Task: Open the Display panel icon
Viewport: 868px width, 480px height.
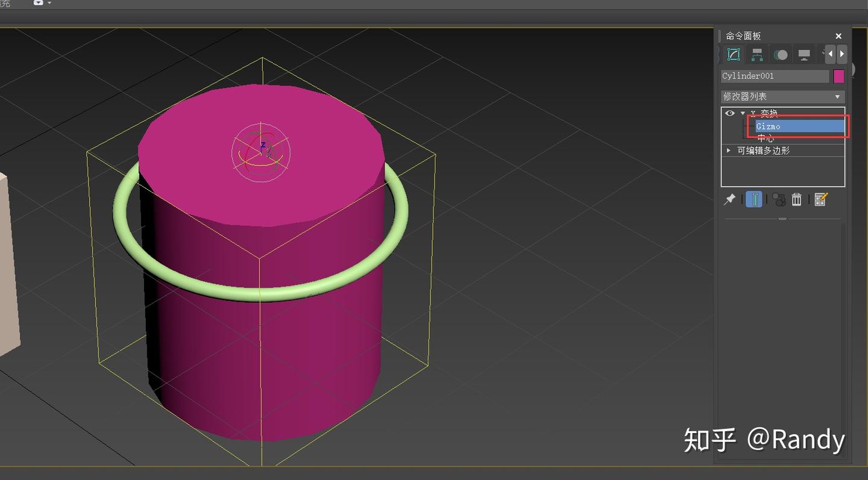Action: coord(804,54)
